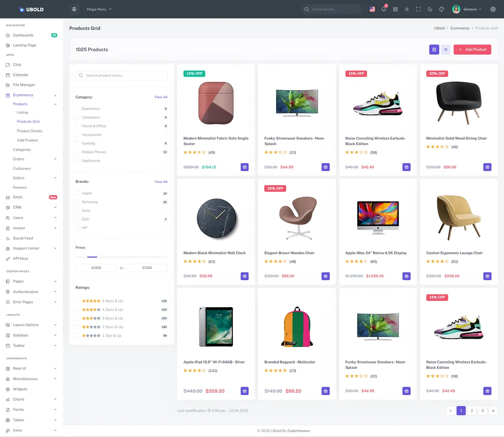Collapse the Ecommerce menu in sidebar
This screenshot has width=504, height=437.
click(31, 95)
